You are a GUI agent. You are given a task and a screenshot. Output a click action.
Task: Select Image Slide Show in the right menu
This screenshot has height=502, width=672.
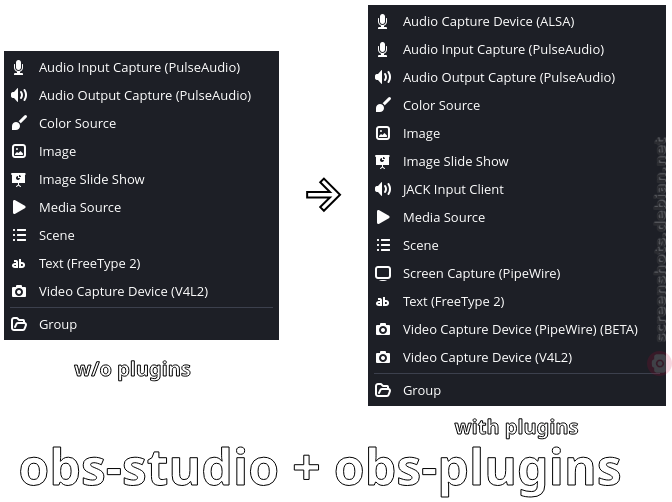click(517, 161)
